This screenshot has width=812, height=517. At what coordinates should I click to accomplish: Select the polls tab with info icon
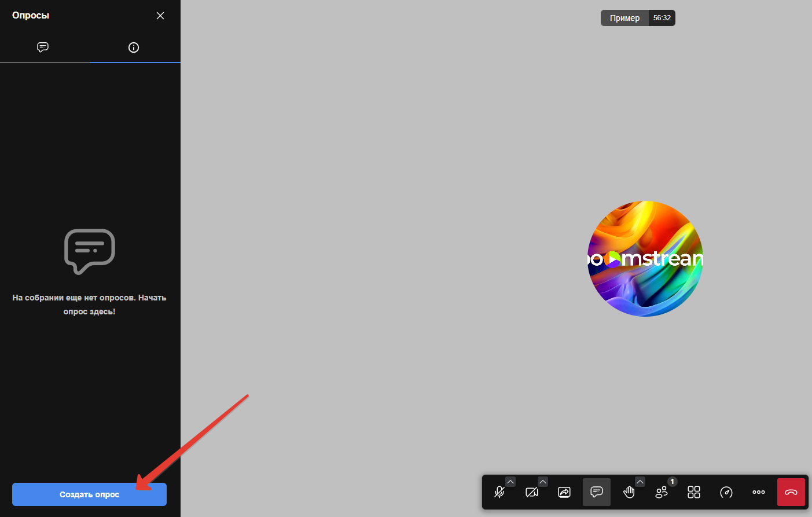134,47
